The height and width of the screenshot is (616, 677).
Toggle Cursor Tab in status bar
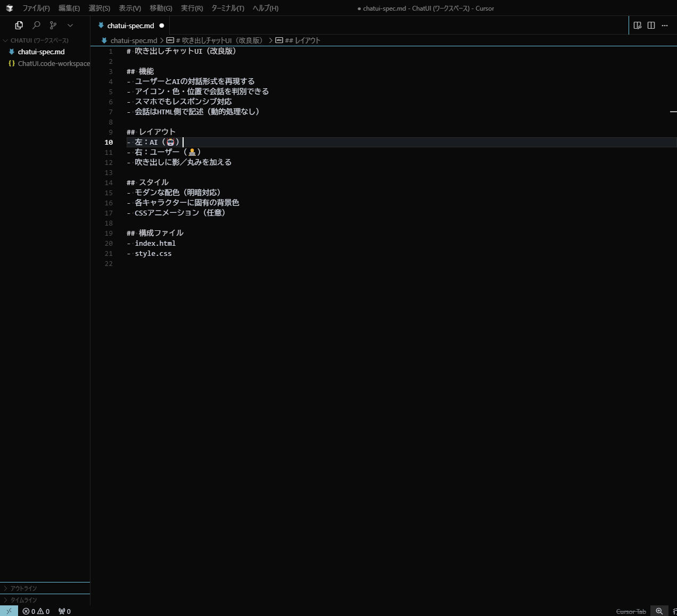[x=631, y=611]
